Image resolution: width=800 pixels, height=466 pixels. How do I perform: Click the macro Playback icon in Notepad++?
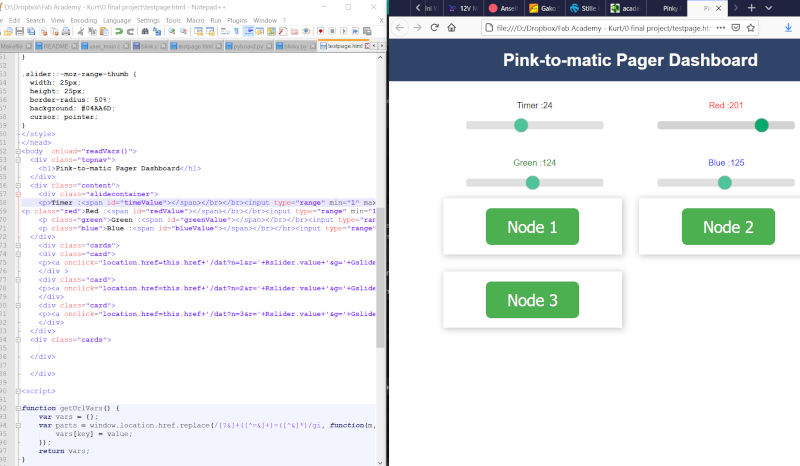[x=344, y=31]
